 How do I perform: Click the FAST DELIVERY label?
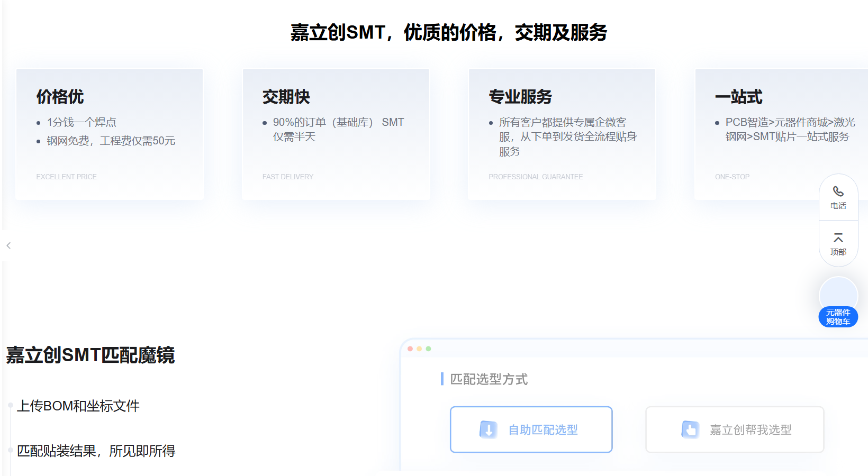[288, 177]
